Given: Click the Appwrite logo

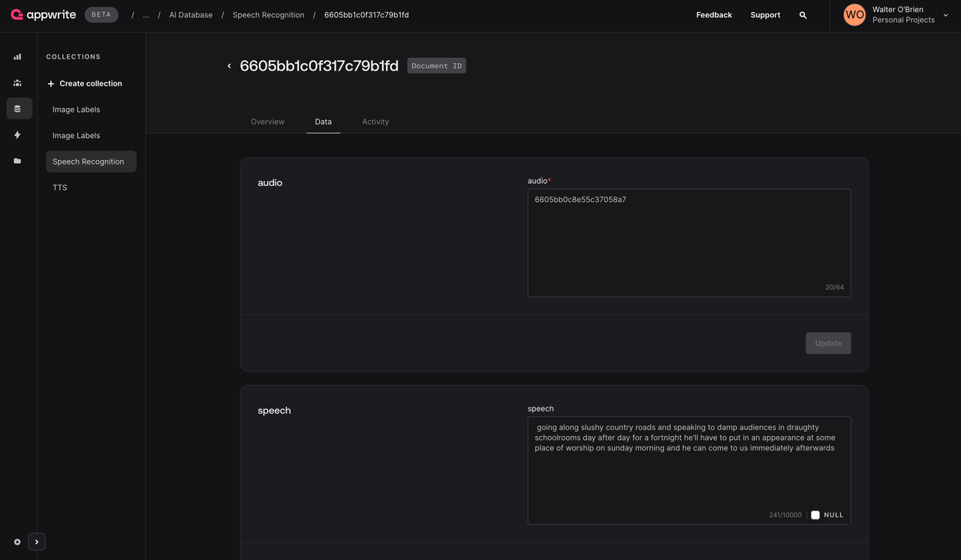Looking at the screenshot, I should pyautogui.click(x=44, y=14).
